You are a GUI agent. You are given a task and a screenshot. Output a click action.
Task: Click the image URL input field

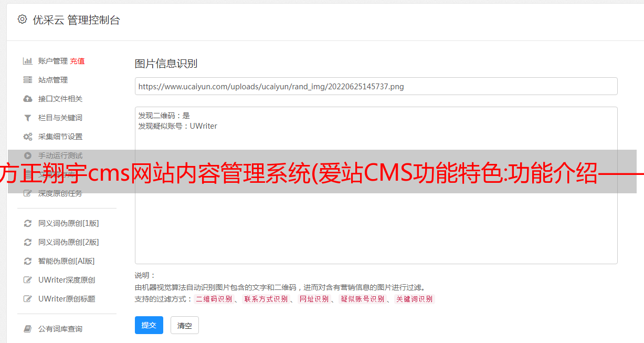coord(376,86)
